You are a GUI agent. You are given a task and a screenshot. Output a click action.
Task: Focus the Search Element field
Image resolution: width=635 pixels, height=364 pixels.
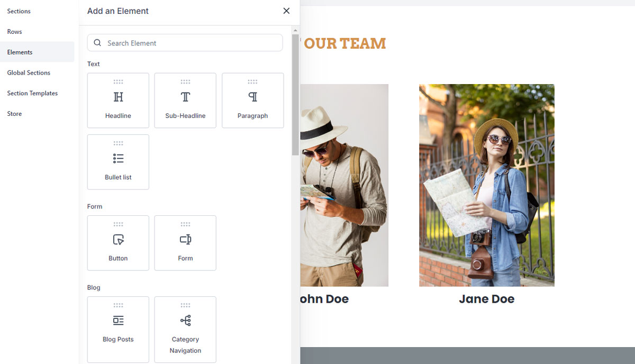click(x=185, y=43)
